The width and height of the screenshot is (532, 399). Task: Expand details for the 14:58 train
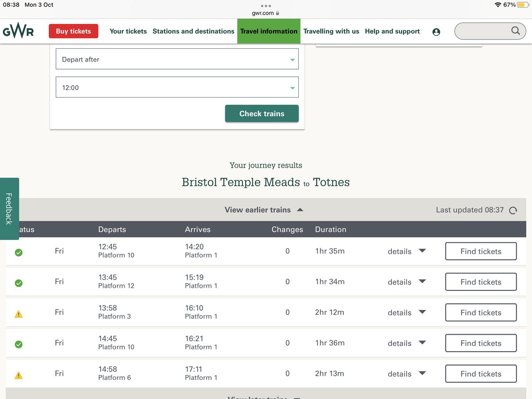point(407,374)
